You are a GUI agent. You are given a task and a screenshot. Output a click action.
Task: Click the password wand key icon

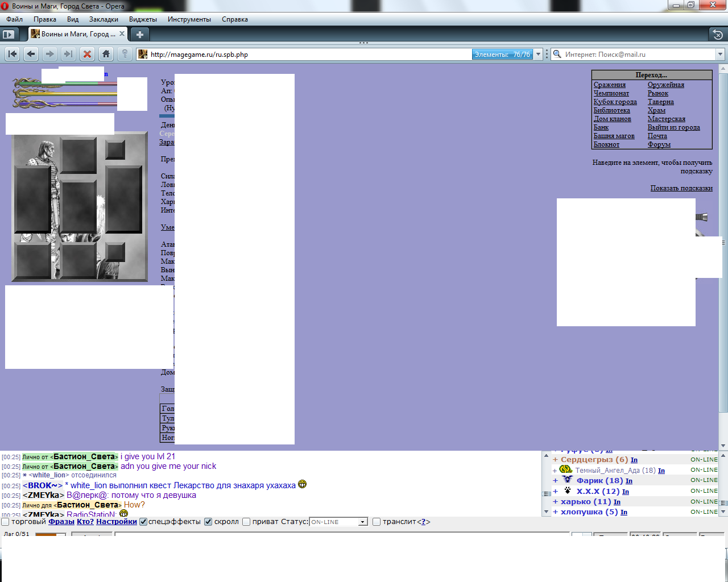tap(125, 54)
